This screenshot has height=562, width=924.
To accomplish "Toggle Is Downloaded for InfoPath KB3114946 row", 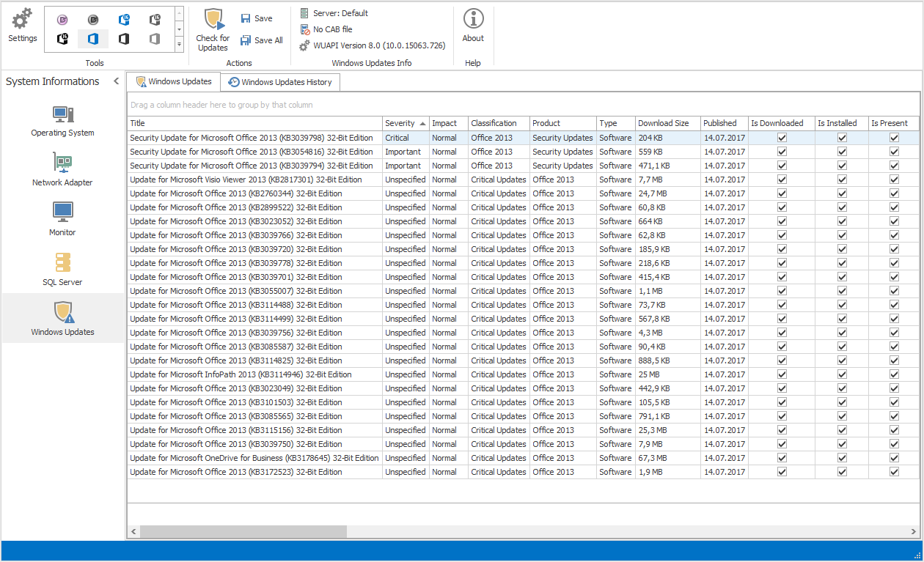I will click(782, 374).
